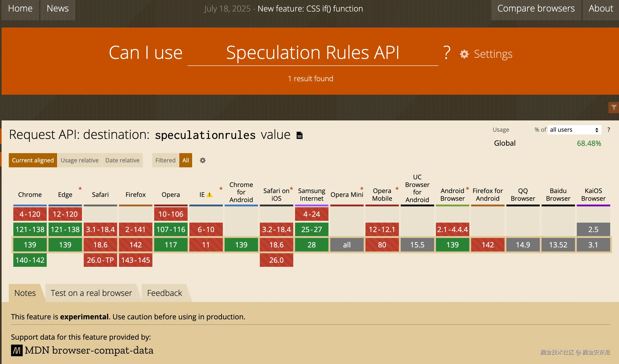The width and height of the screenshot is (619, 364).
Task: Click the Speculation Rules API search field
Action: pos(312,53)
